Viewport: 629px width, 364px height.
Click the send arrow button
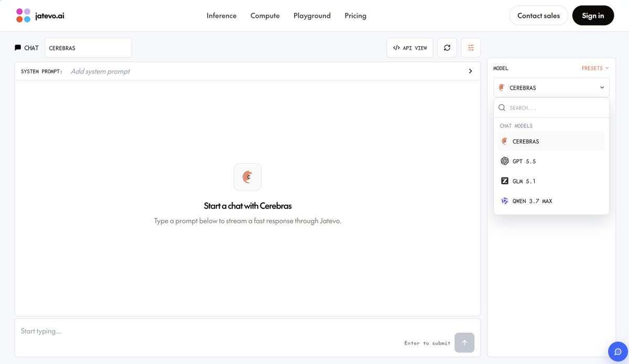tap(464, 343)
